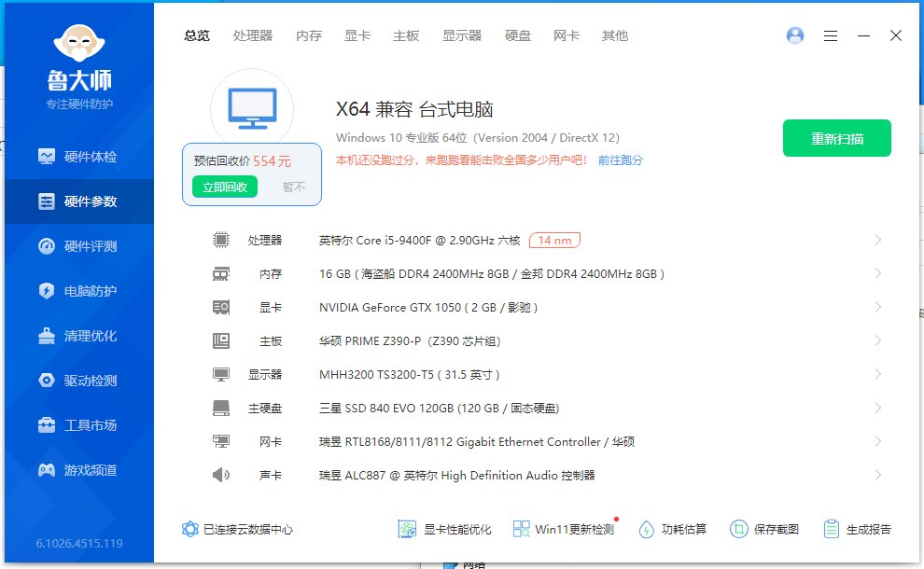This screenshot has height=569, width=924.
Task: Launch Win11更新检测 update check
Action: point(564,529)
